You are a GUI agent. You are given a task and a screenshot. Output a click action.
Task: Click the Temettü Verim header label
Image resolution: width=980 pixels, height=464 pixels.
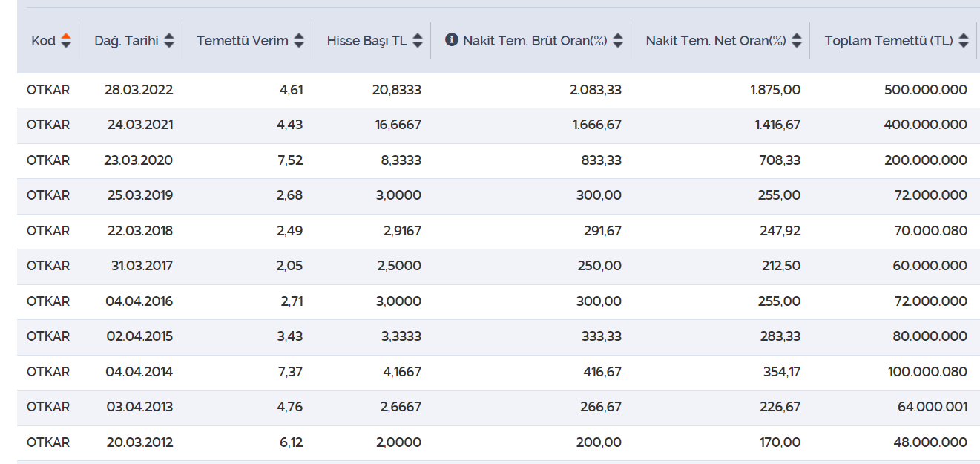tap(243, 41)
